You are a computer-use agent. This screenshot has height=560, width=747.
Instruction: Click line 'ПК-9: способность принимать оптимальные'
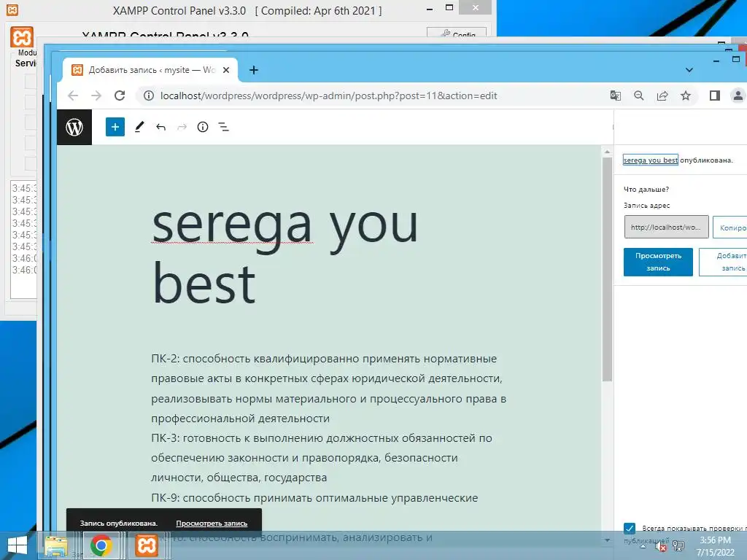(x=314, y=497)
